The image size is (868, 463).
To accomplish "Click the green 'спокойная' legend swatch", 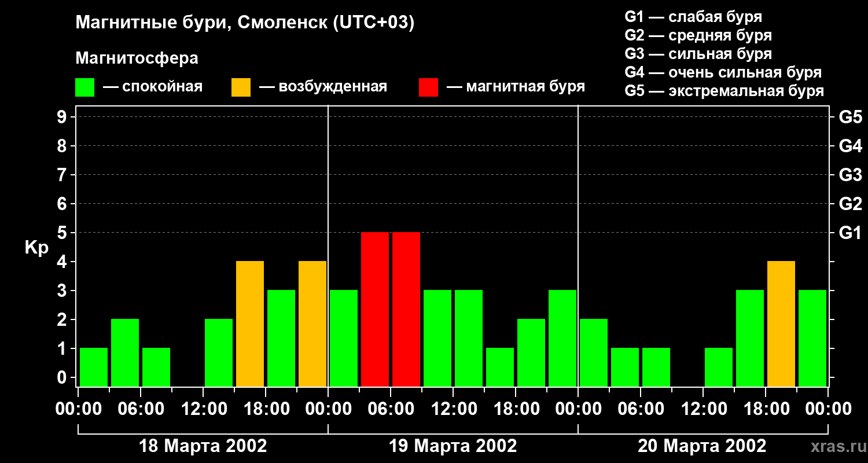I will (84, 87).
